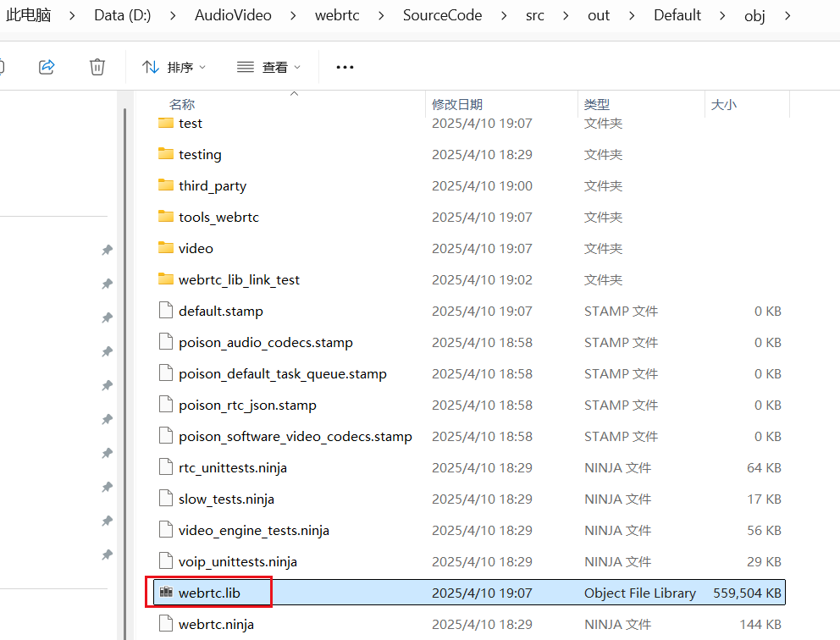Click the tools_webrtc folder icon
This screenshot has width=840, height=640.
click(x=166, y=217)
